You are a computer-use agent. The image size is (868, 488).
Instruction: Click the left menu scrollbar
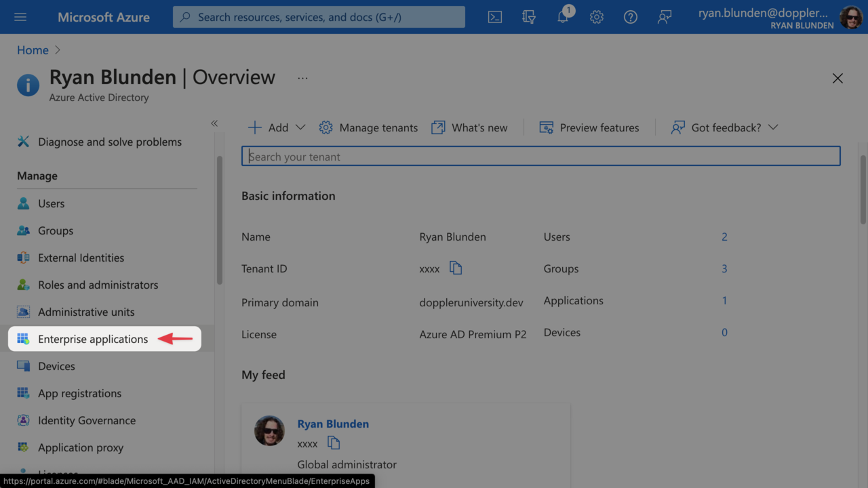coord(219,220)
